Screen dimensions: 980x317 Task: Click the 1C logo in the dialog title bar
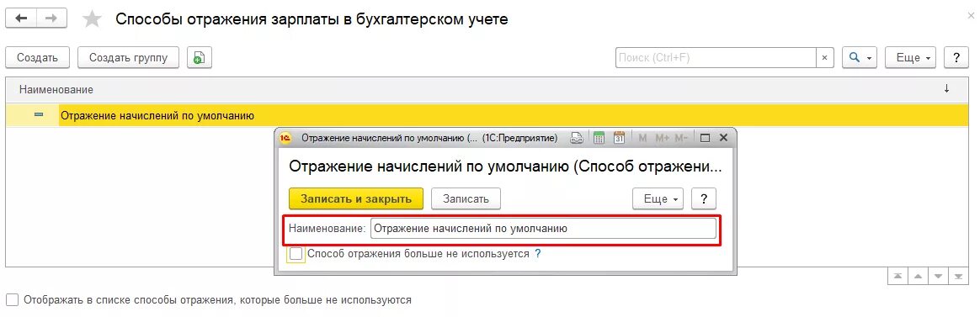(x=285, y=138)
